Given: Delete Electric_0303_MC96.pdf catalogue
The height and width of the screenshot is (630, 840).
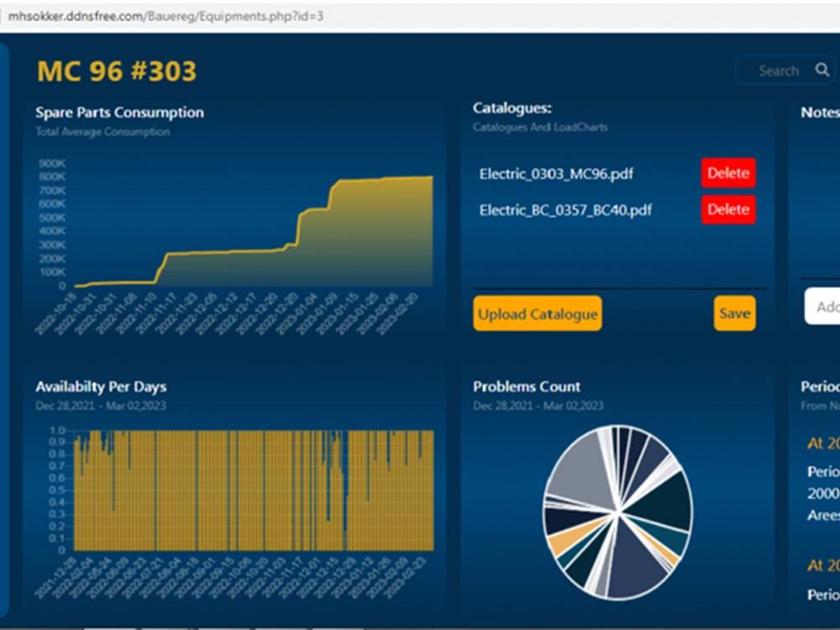Looking at the screenshot, I should pyautogui.click(x=727, y=173).
